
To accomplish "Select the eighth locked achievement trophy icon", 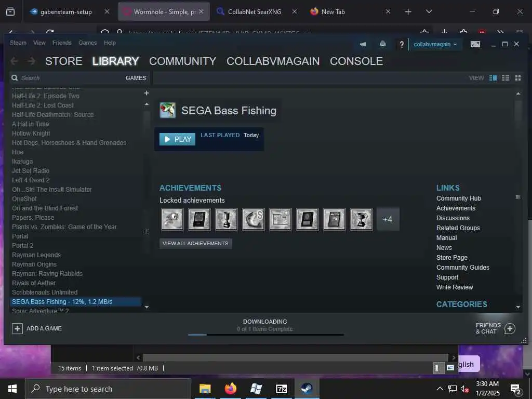I will coord(361,219).
